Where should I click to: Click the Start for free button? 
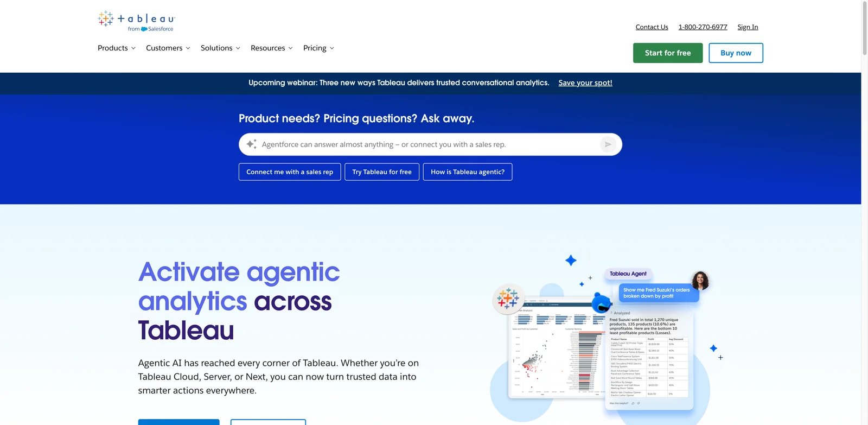coord(668,53)
